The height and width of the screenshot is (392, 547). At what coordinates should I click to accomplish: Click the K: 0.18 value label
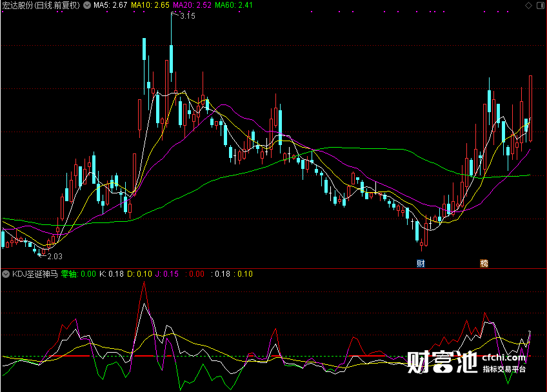coord(112,274)
